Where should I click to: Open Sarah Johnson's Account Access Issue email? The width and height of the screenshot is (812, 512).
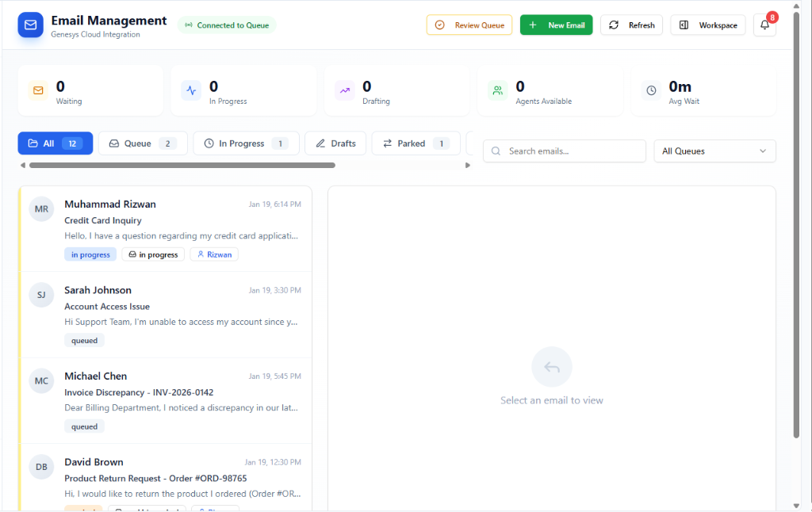166,315
